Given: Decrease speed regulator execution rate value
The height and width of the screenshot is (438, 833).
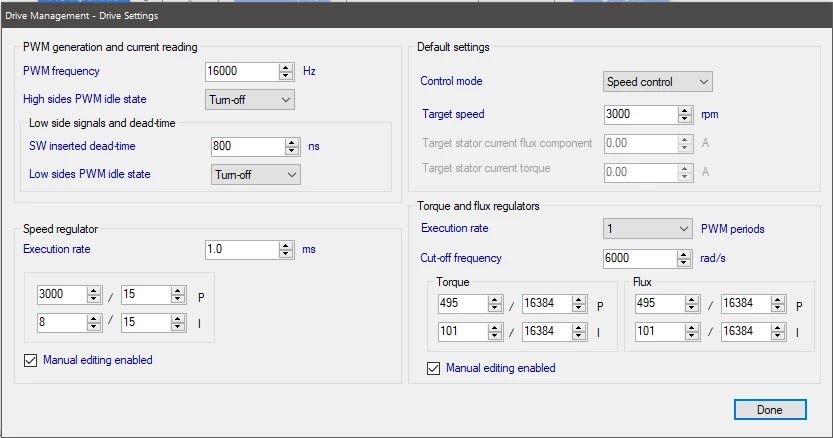Looking at the screenshot, I should click(286, 254).
